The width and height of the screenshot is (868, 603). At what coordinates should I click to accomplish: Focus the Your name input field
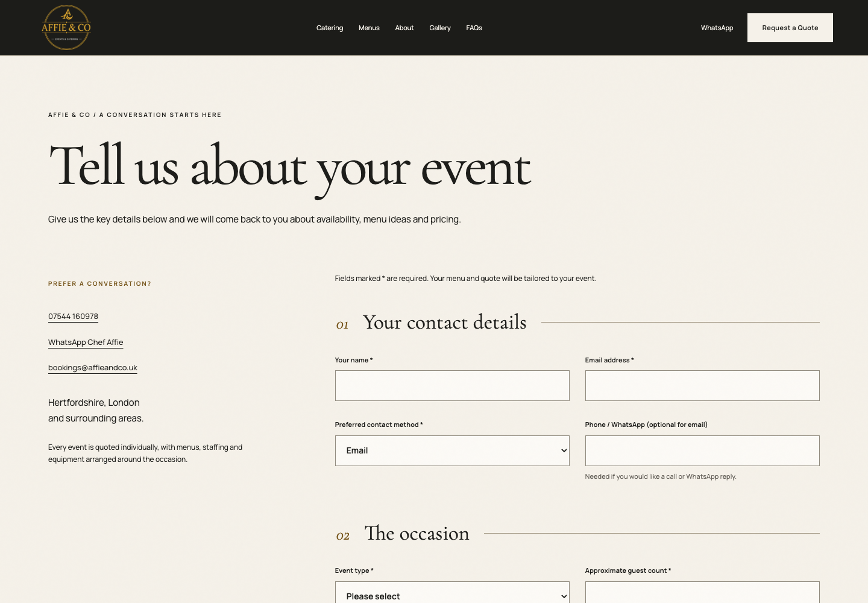452,386
